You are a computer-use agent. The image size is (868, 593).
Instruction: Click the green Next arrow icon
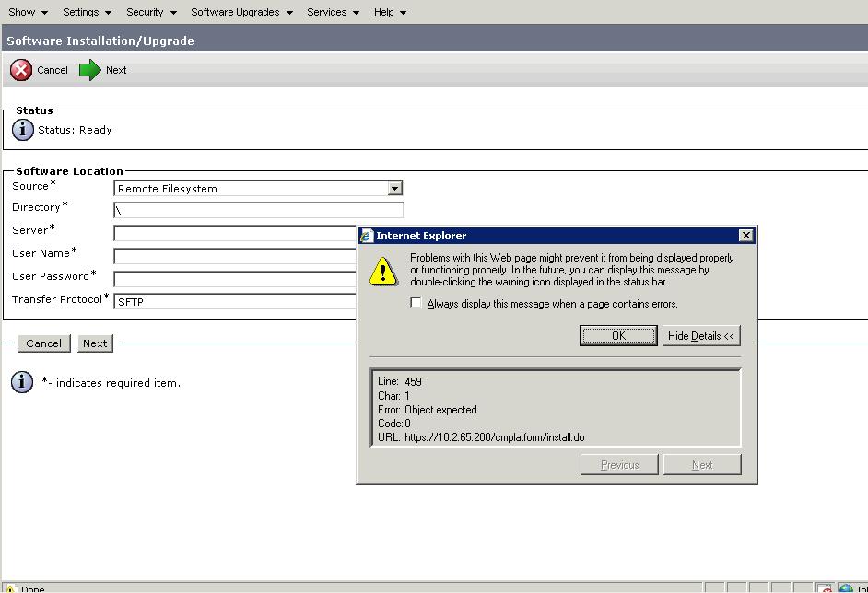pos(89,70)
